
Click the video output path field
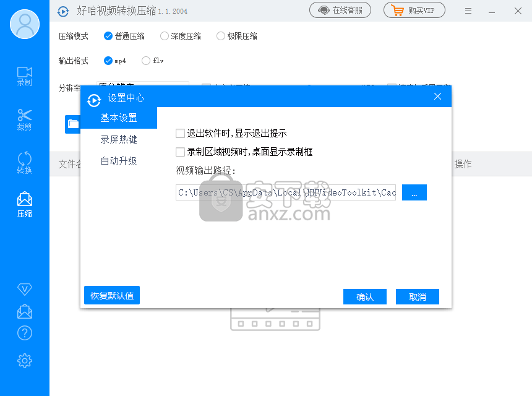click(x=286, y=192)
